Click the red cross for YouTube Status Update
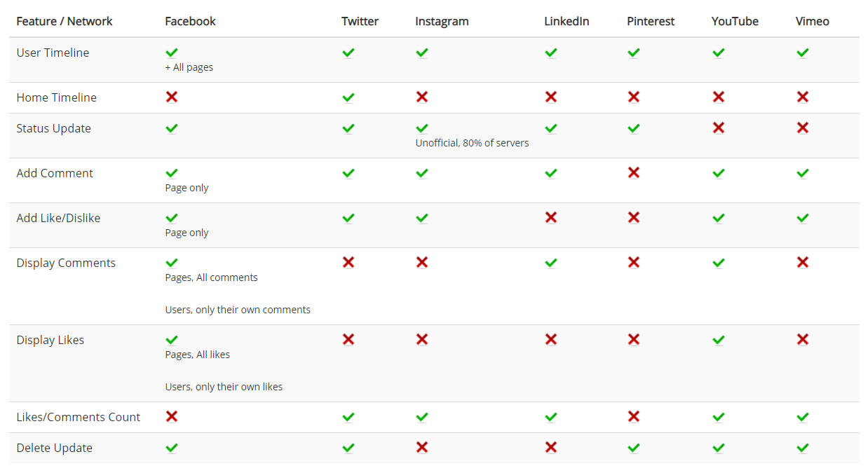868x473 pixels. click(719, 128)
